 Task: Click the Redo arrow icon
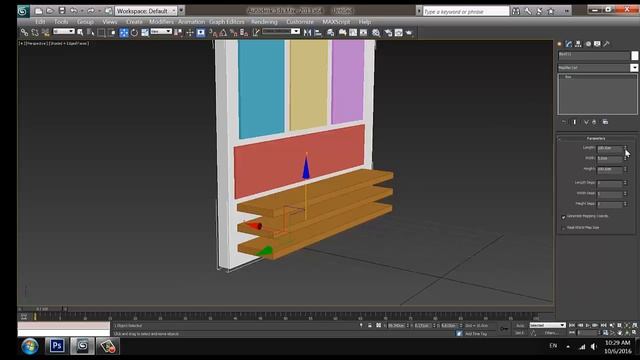tap(91, 11)
